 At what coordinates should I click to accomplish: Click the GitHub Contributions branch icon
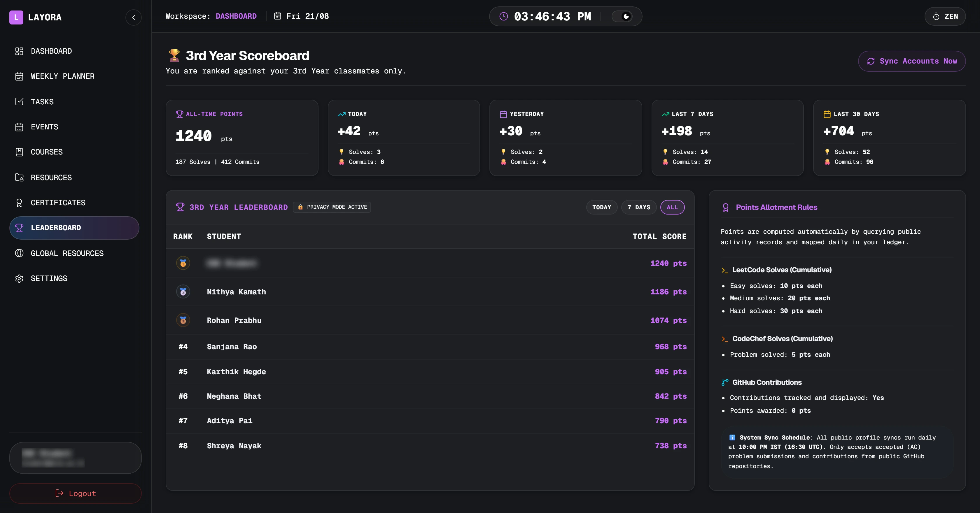(x=725, y=382)
